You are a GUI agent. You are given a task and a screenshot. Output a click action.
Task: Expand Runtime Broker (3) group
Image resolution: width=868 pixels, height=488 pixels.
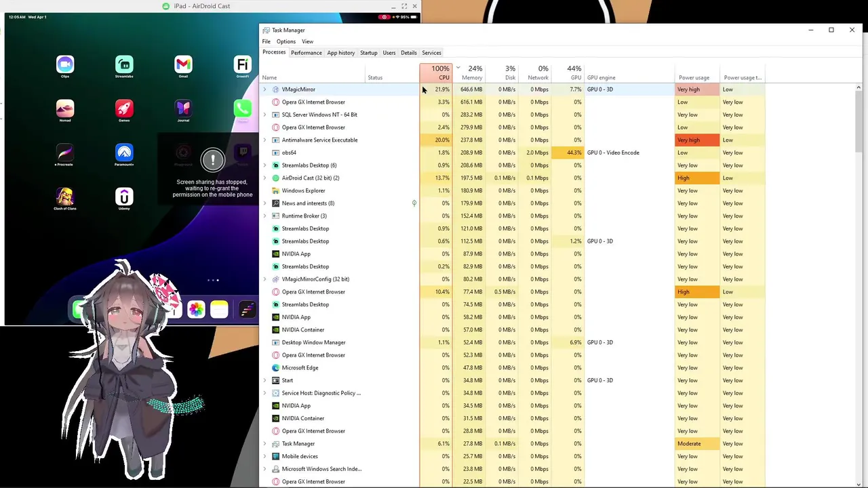pos(264,216)
